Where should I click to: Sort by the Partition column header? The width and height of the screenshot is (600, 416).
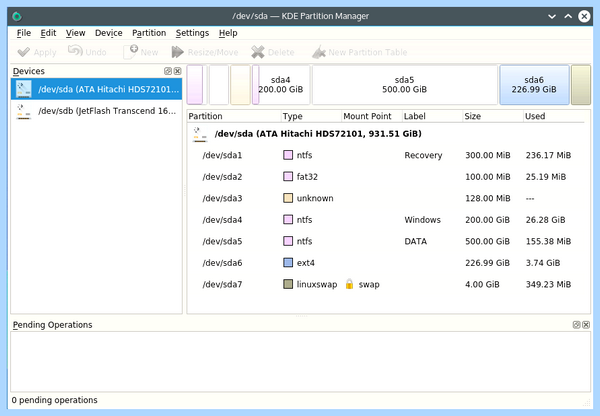click(x=234, y=116)
